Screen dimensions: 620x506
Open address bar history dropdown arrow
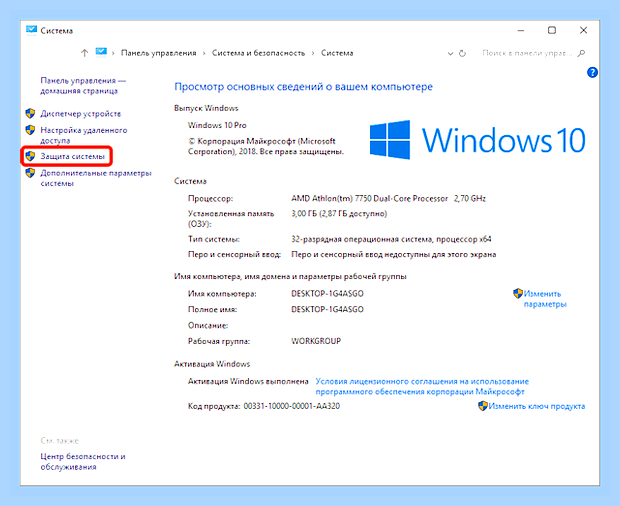pos(450,53)
